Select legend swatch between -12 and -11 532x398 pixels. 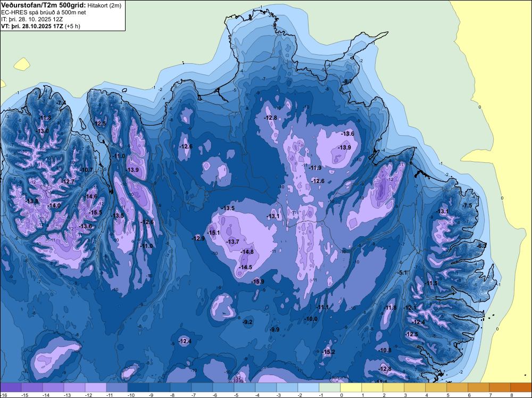[96, 387]
